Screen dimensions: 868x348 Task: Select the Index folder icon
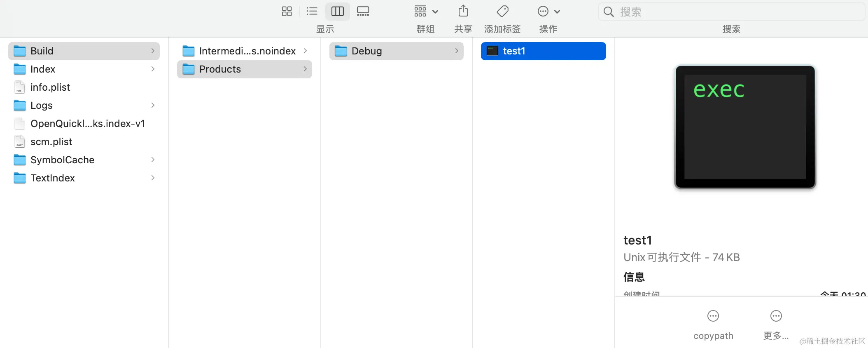pyautogui.click(x=20, y=69)
